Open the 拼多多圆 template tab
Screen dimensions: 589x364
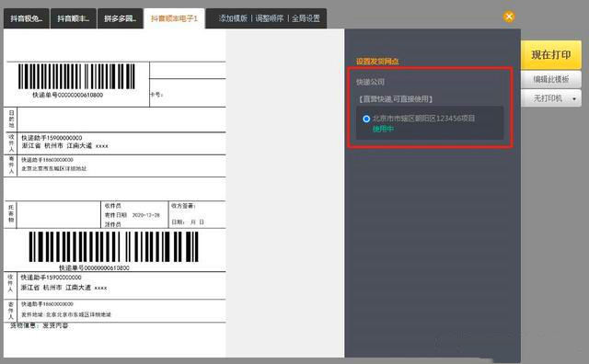click(x=121, y=18)
